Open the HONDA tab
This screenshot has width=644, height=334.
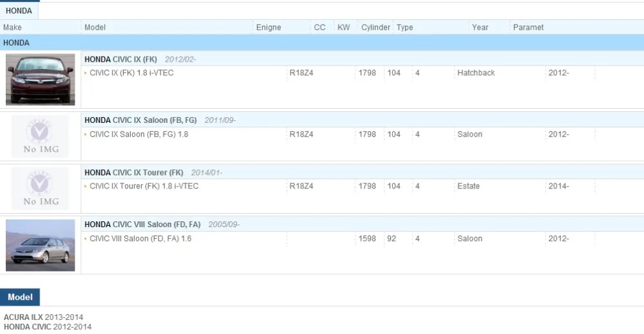click(19, 11)
